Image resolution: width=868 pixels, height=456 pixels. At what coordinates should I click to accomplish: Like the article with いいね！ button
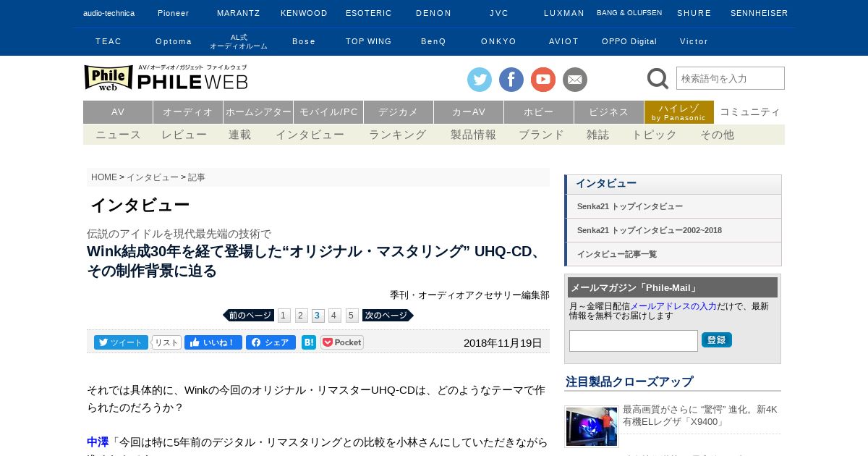click(213, 342)
